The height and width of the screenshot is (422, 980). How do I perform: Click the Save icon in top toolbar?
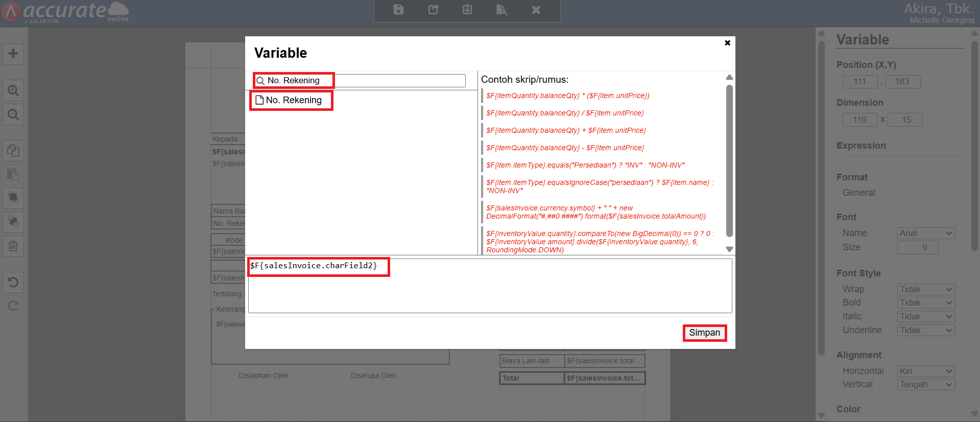tap(398, 10)
